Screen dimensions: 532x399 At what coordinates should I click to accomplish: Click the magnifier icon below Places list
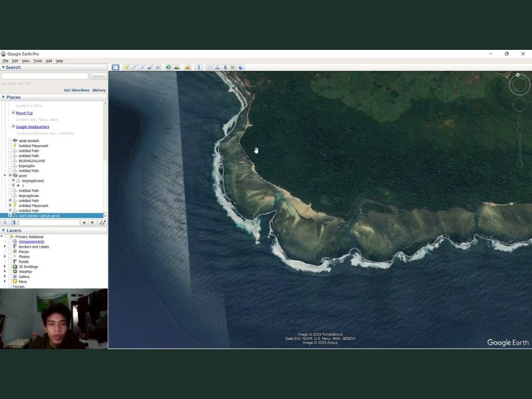[5, 223]
